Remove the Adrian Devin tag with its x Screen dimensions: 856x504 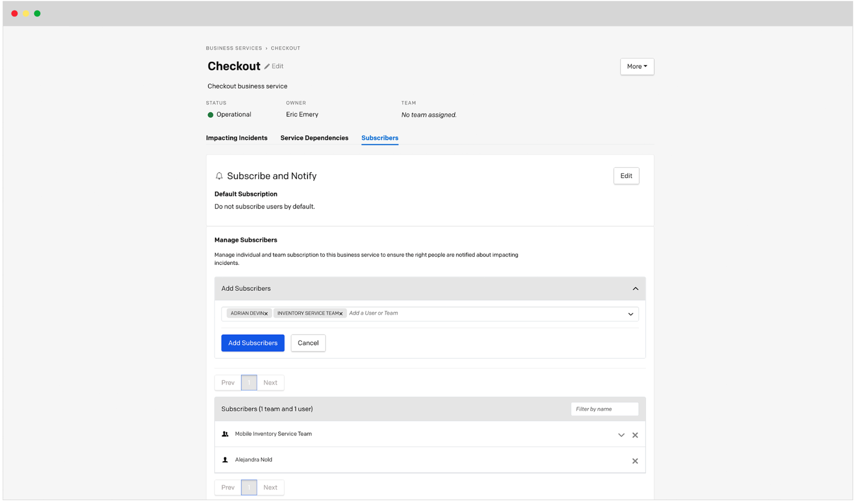(x=266, y=314)
